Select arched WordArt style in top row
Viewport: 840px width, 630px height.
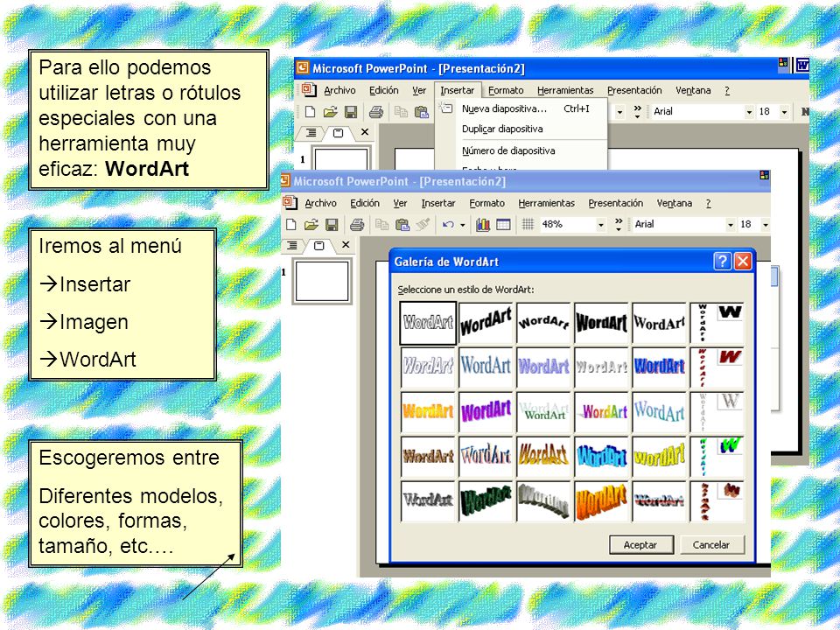click(543, 323)
